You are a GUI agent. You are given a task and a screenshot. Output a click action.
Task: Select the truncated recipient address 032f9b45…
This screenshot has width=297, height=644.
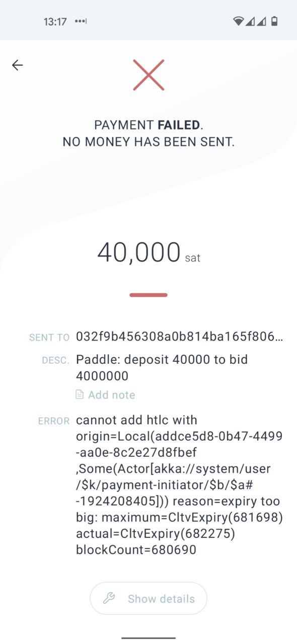click(179, 337)
